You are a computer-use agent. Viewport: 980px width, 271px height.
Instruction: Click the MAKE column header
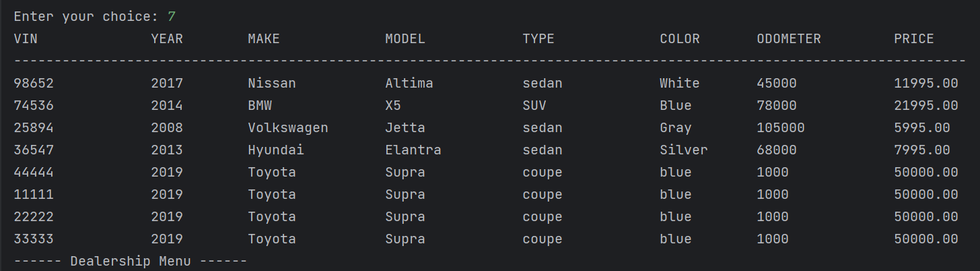264,39
